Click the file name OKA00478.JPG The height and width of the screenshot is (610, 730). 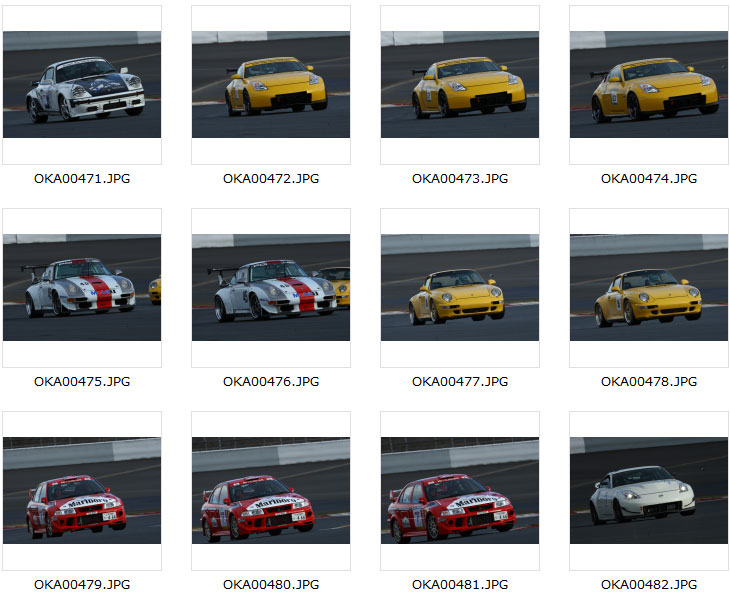tap(649, 382)
